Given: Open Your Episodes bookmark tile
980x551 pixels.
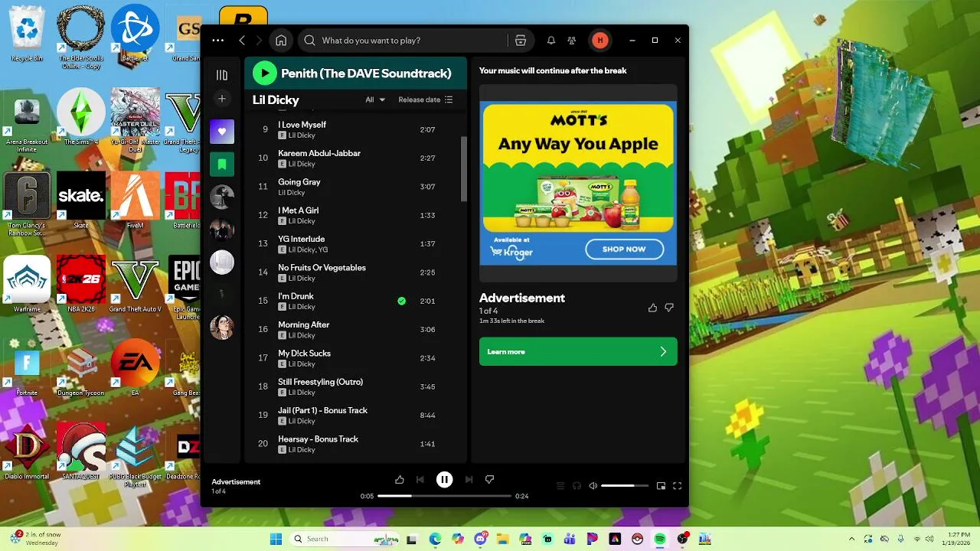Looking at the screenshot, I should [x=222, y=164].
